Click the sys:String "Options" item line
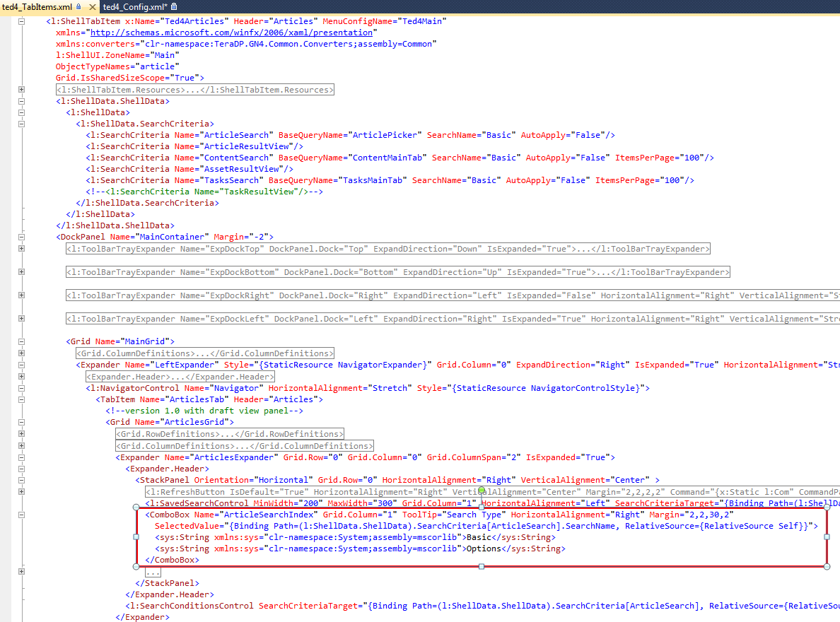 coord(360,548)
